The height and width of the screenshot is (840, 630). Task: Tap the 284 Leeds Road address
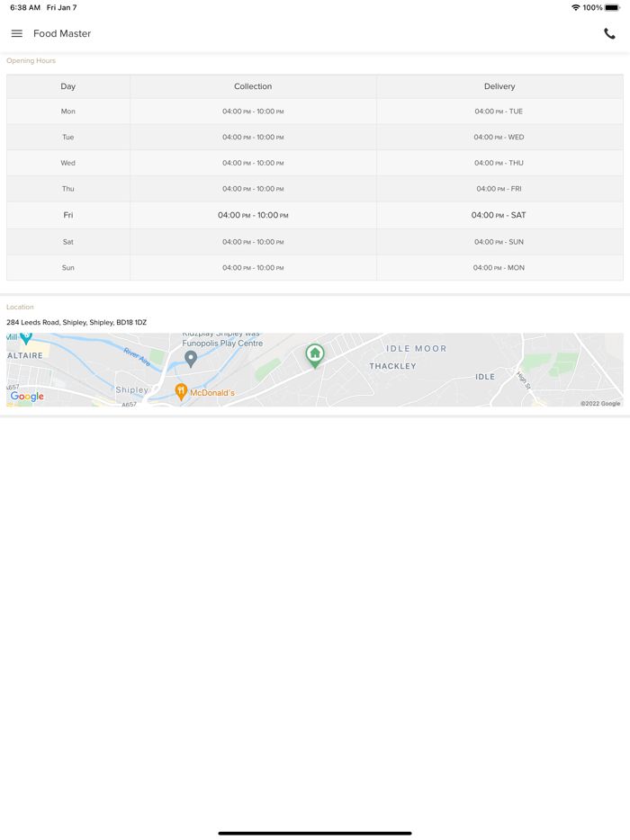tap(76, 322)
